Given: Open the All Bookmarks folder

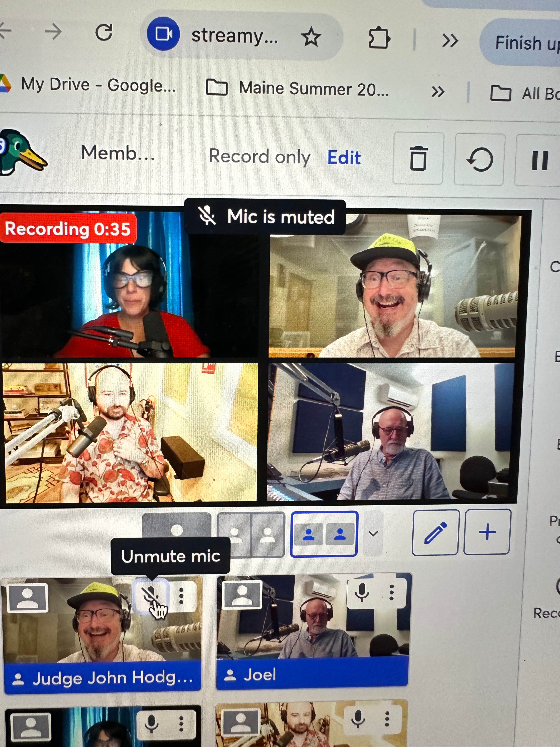Looking at the screenshot, I should point(525,94).
